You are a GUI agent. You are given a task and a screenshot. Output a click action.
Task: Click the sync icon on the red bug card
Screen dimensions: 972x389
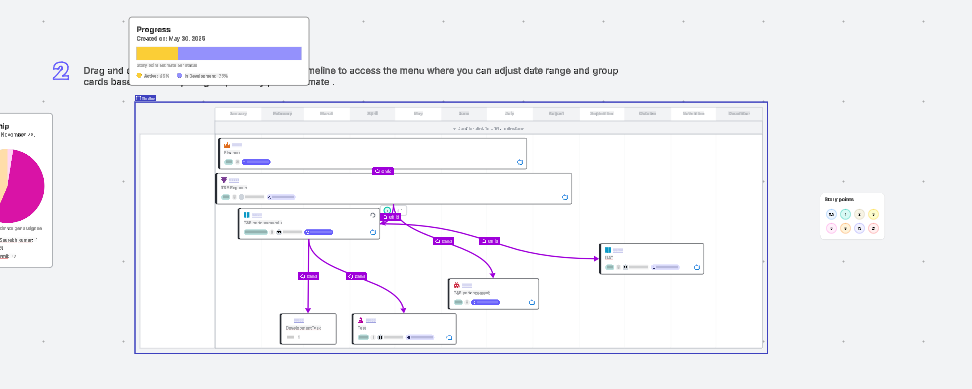pyautogui.click(x=532, y=302)
